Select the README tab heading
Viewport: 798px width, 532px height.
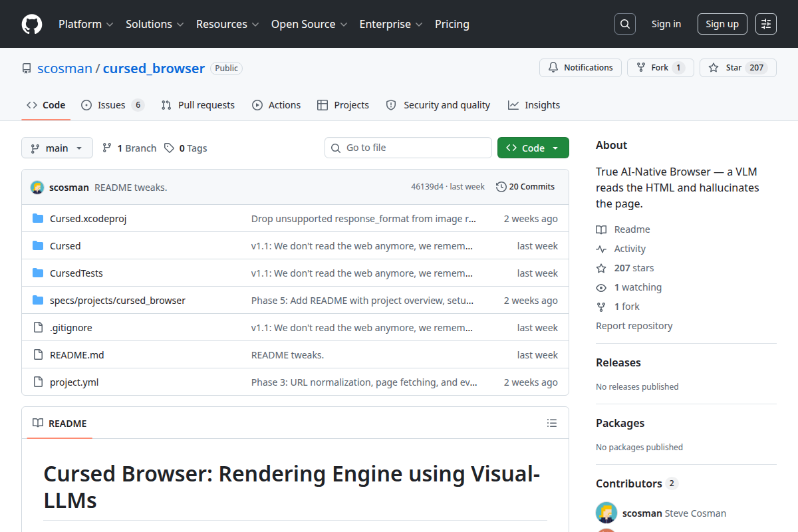point(60,423)
